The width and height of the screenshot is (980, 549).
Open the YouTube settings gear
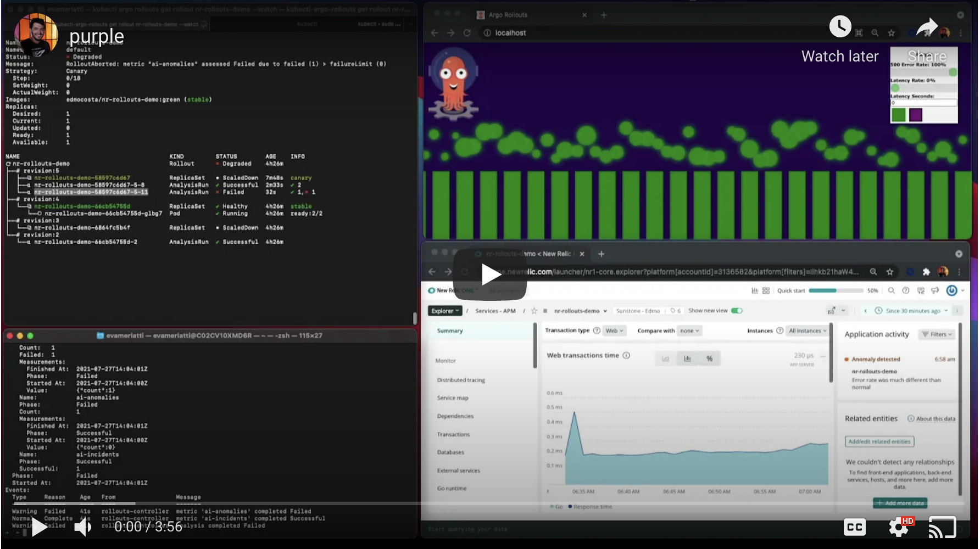pos(899,528)
